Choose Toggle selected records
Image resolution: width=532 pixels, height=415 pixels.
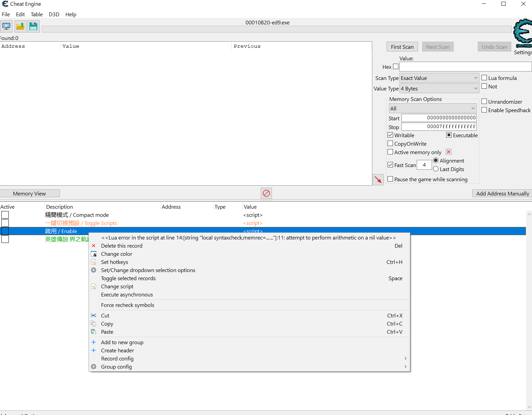[250, 278]
